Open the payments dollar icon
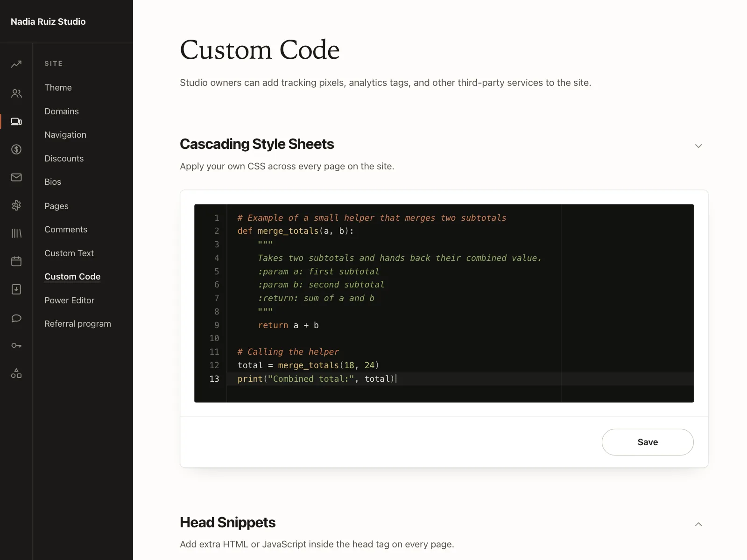The width and height of the screenshot is (747, 560). coord(16,149)
